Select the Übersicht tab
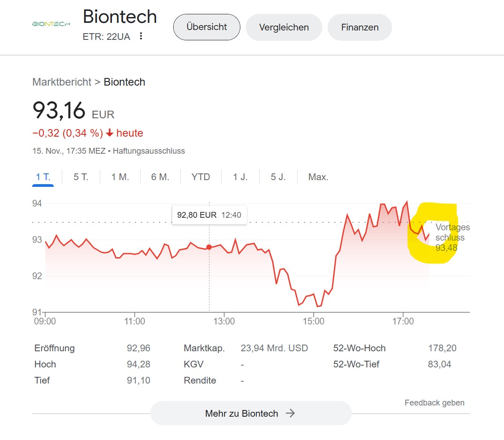This screenshot has height=440, width=504. pyautogui.click(x=207, y=27)
